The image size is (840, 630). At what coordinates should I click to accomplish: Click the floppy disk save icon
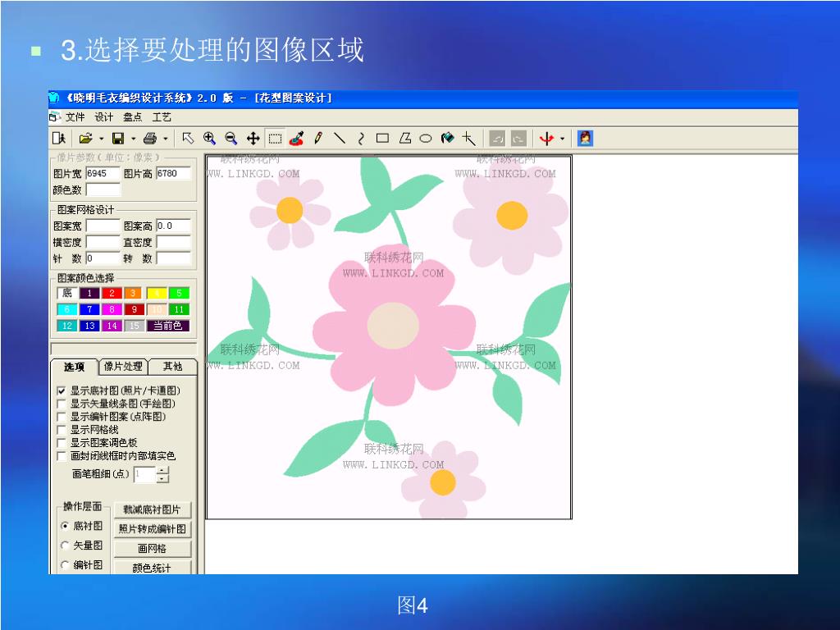118,139
